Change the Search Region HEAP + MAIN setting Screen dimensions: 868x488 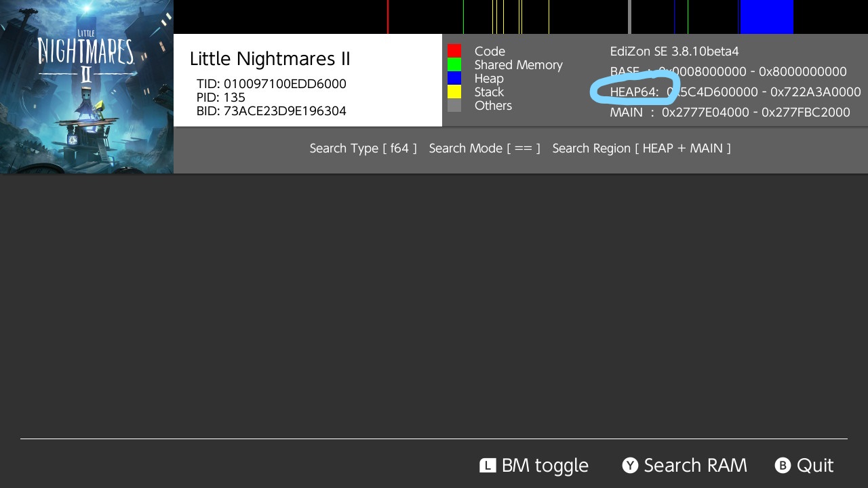click(642, 148)
